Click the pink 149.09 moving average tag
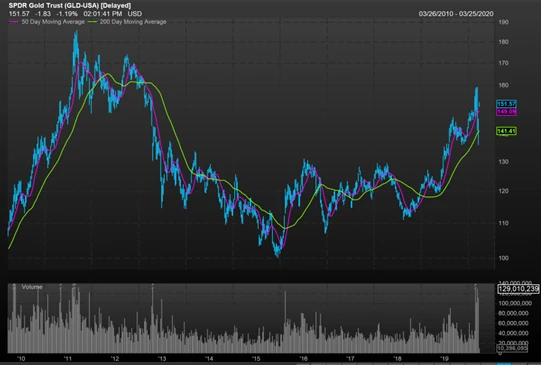The height and width of the screenshot is (365, 541). pyautogui.click(x=506, y=112)
